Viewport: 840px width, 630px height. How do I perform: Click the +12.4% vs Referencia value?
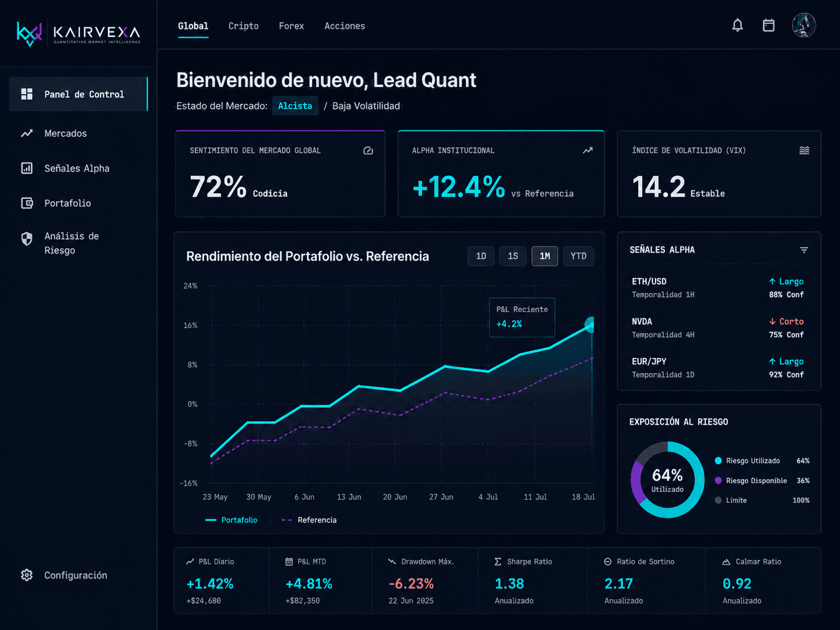(493, 187)
